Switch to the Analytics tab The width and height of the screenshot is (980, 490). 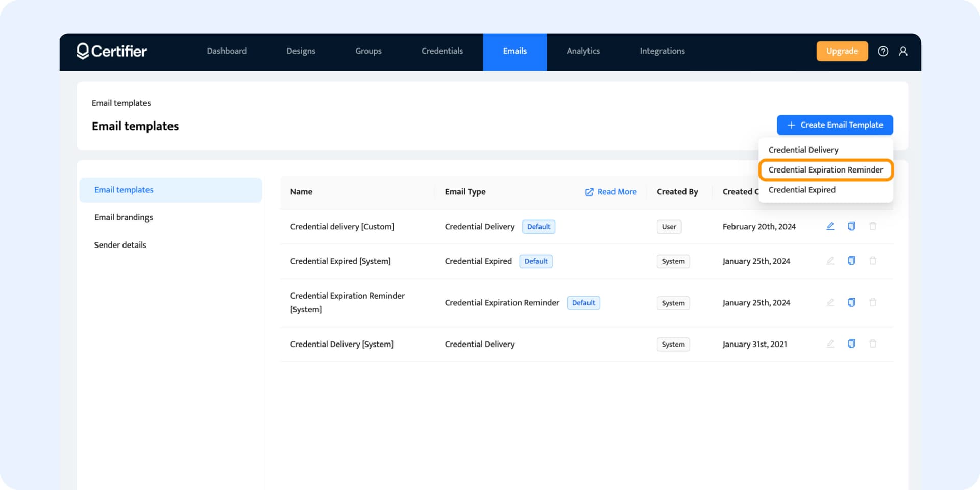pos(583,51)
